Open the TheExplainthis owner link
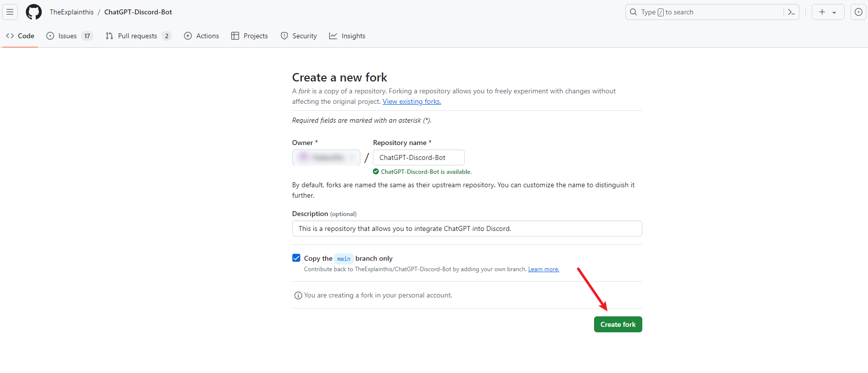Screen dimensions: 868x373 (x=72, y=12)
